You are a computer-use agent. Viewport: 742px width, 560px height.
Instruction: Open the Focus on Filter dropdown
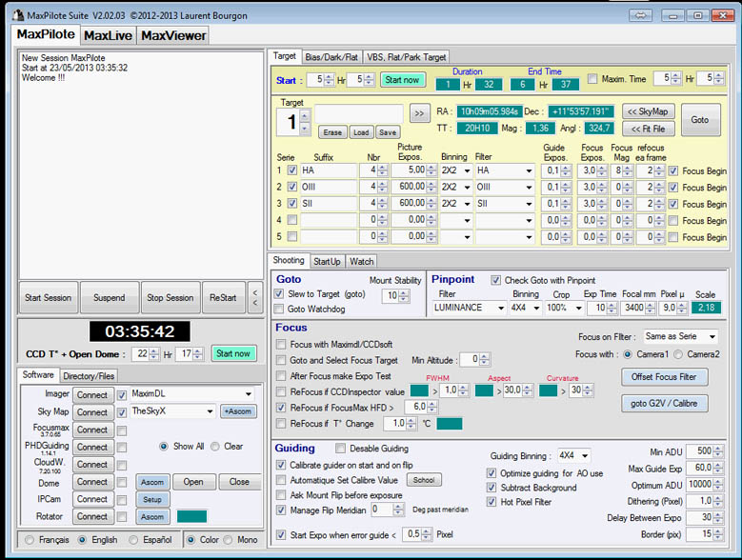(x=680, y=336)
